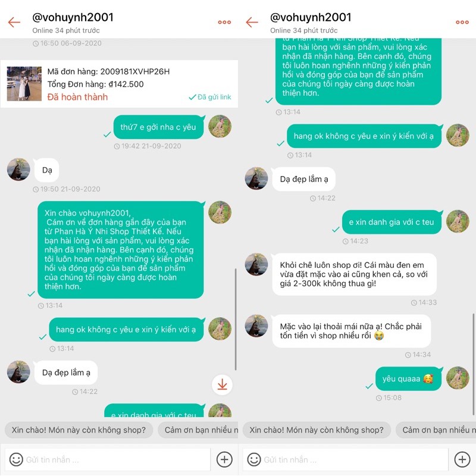Open order card 2009181XVHP26H
Screen dimensions: 476x476
pyautogui.click(x=119, y=84)
